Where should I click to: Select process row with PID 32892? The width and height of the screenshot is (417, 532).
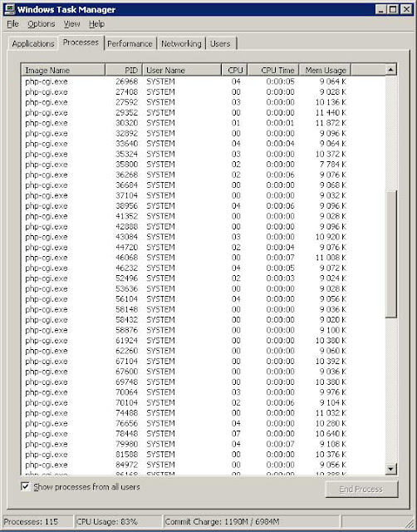click(x=204, y=133)
